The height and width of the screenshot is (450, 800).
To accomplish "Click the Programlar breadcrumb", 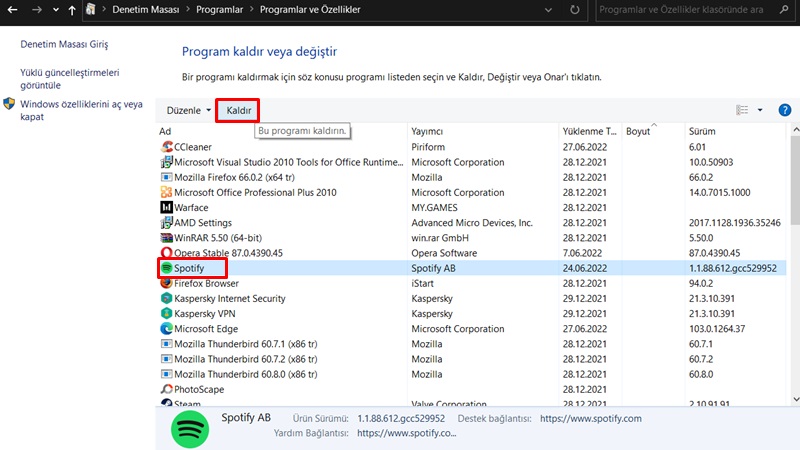I will click(219, 10).
